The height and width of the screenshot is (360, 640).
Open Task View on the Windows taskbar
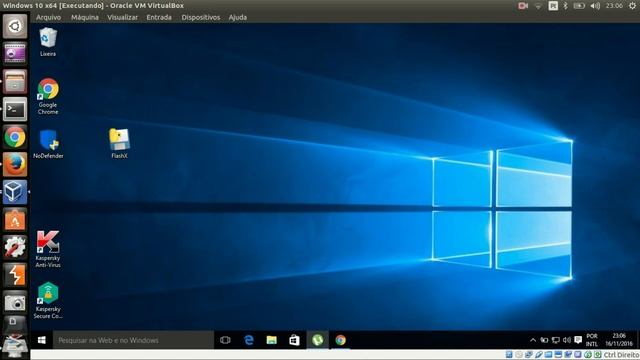[225, 340]
